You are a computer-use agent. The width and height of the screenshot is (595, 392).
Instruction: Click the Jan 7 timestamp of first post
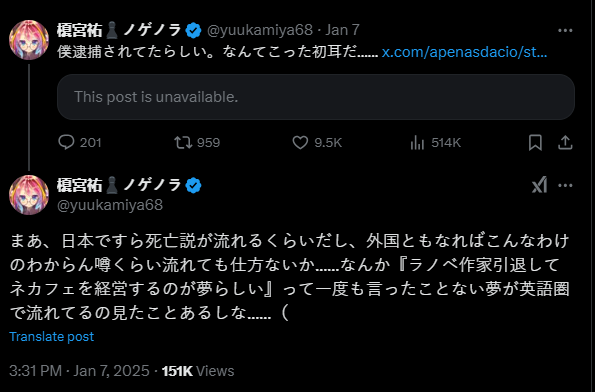click(x=342, y=30)
